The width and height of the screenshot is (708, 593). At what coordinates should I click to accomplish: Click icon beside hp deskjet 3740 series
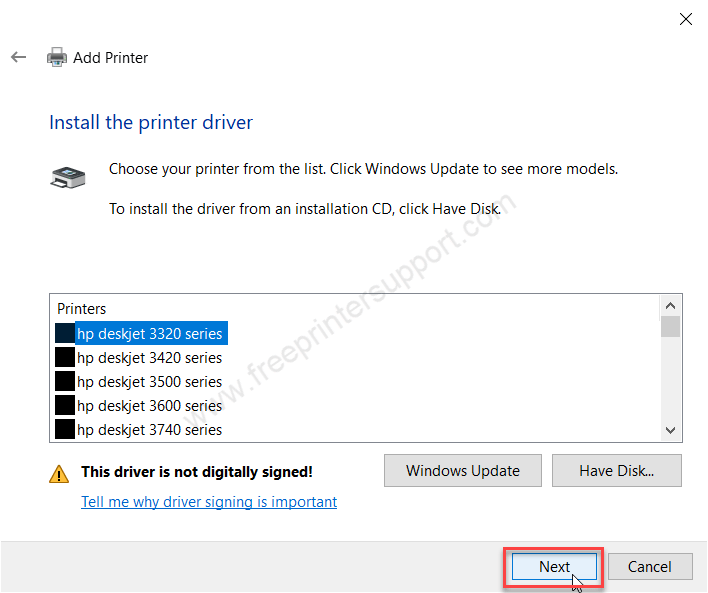click(x=65, y=429)
